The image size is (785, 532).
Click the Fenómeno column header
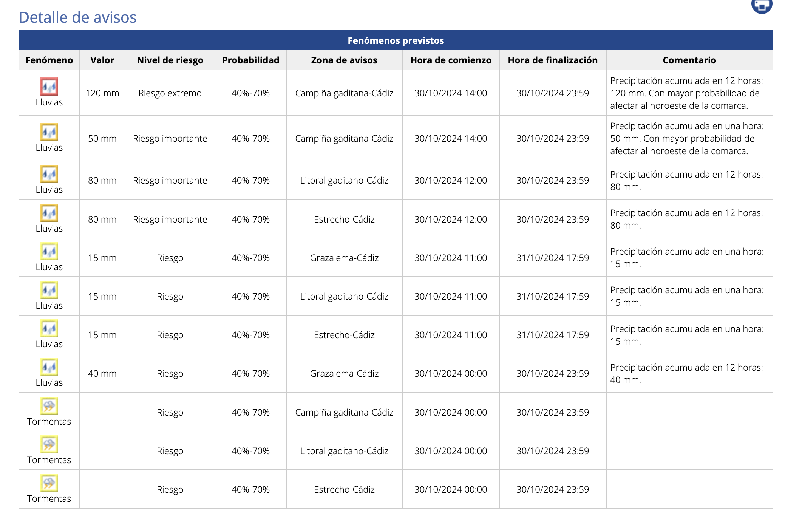tap(49, 60)
